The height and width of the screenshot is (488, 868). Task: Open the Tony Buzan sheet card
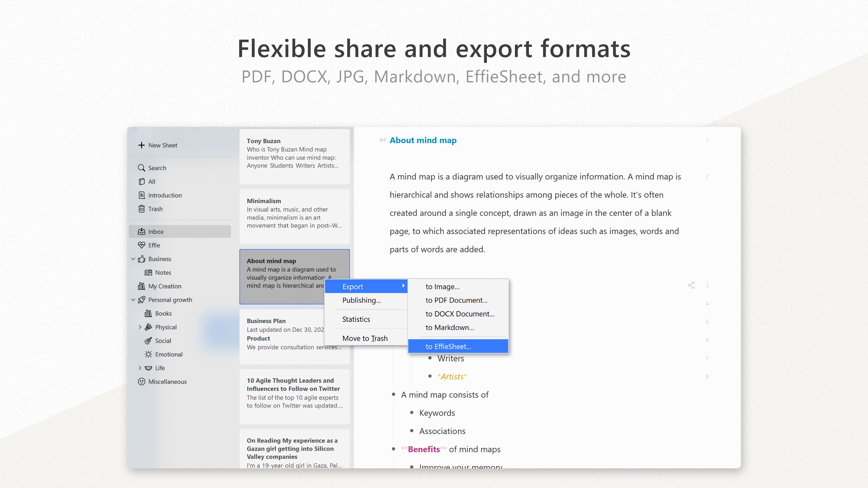[294, 157]
